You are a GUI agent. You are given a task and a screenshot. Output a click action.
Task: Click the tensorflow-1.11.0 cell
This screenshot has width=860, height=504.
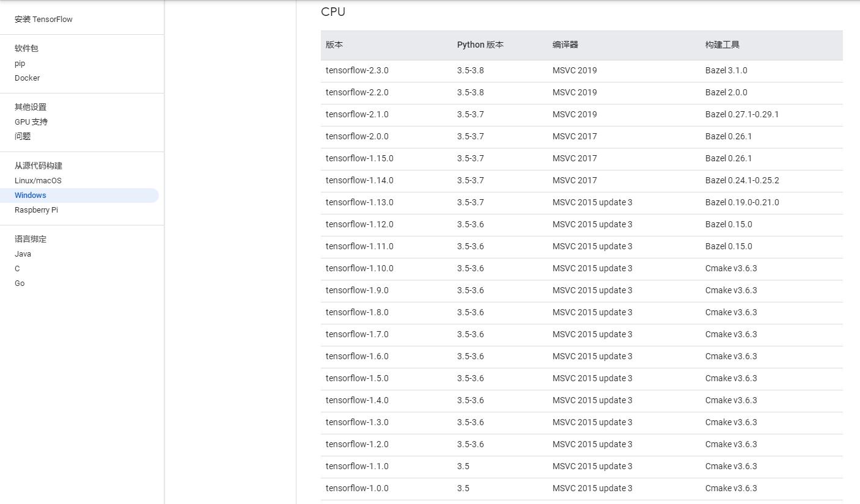(x=359, y=246)
